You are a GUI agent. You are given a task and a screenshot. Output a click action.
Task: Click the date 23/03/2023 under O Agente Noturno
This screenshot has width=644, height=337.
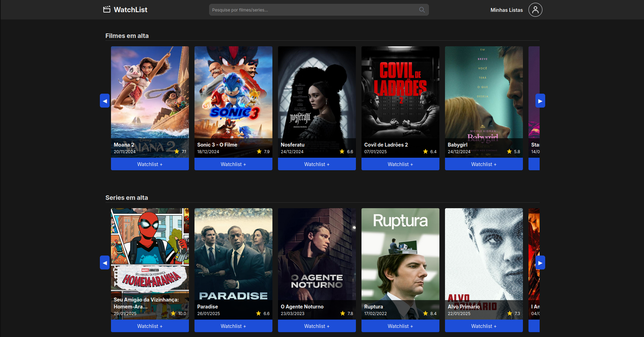(x=292, y=314)
